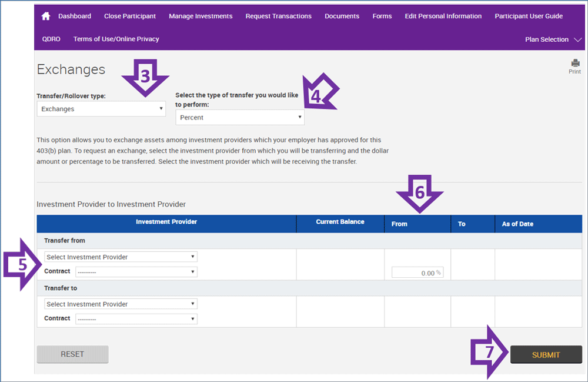Click the Home icon in navigation bar
Image resolution: width=588 pixels, height=382 pixels.
tap(46, 16)
